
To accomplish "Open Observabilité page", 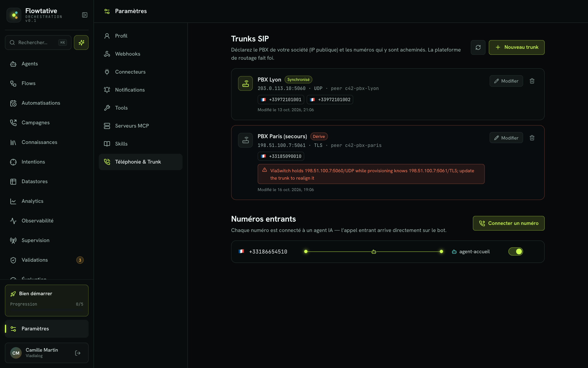I will click(47, 221).
